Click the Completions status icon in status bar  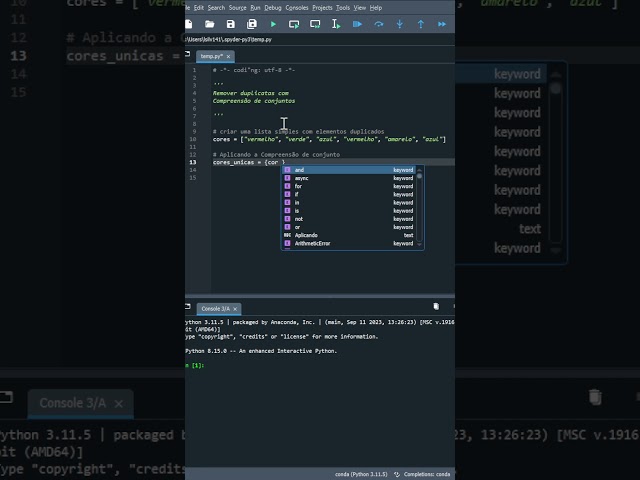[x=397, y=474]
